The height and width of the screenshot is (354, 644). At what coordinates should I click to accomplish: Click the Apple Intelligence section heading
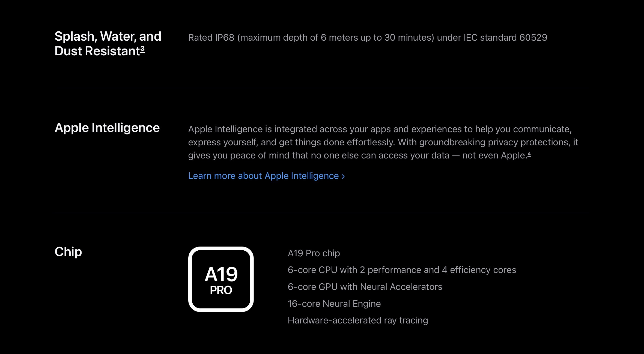pyautogui.click(x=107, y=128)
